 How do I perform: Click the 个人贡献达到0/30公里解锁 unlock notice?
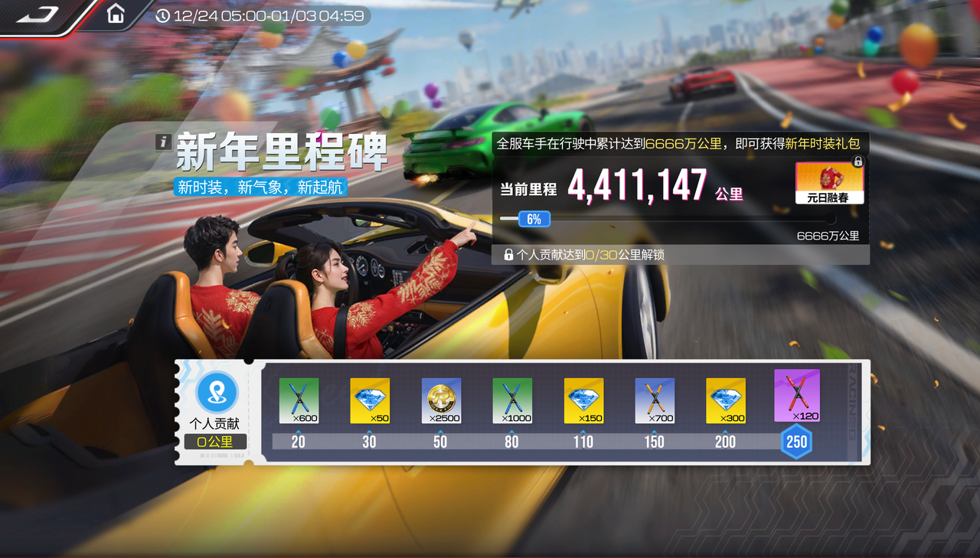[590, 254]
